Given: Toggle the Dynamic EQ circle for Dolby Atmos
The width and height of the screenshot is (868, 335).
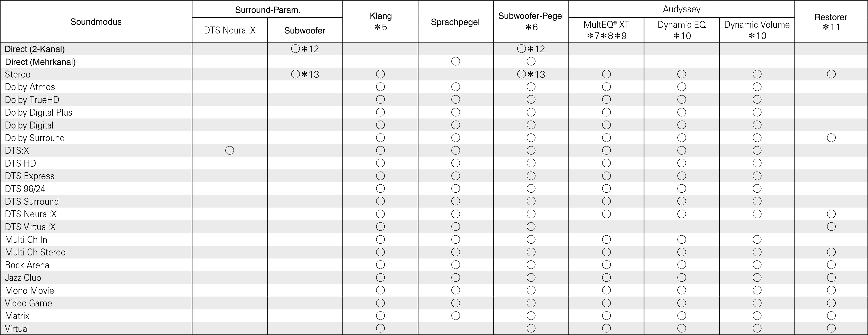Looking at the screenshot, I should click(681, 87).
